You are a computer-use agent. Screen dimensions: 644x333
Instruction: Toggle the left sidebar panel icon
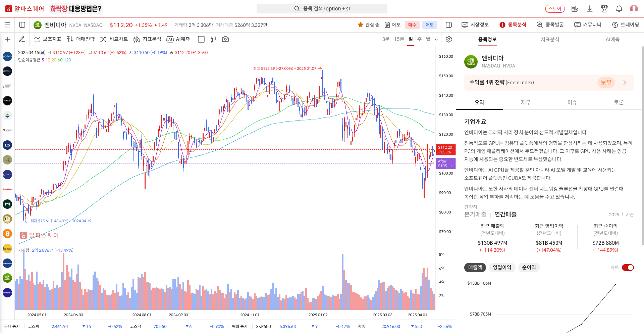click(22, 25)
